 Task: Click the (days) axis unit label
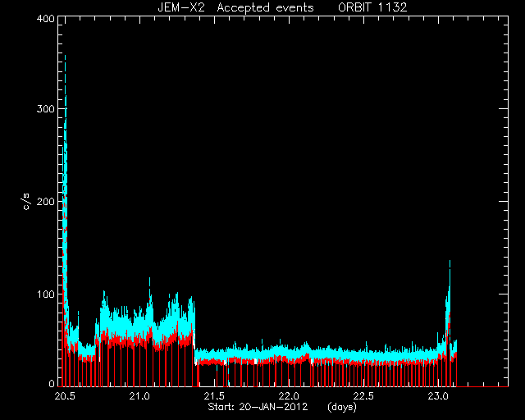tap(342, 407)
